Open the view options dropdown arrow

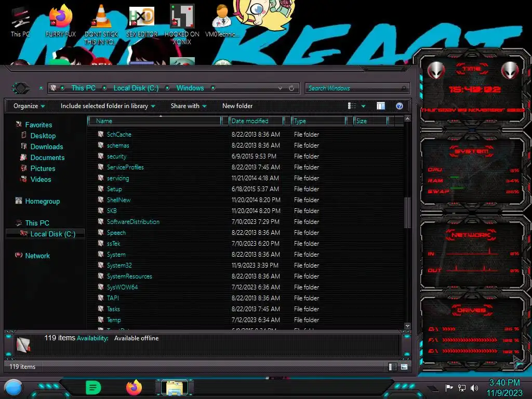(363, 106)
